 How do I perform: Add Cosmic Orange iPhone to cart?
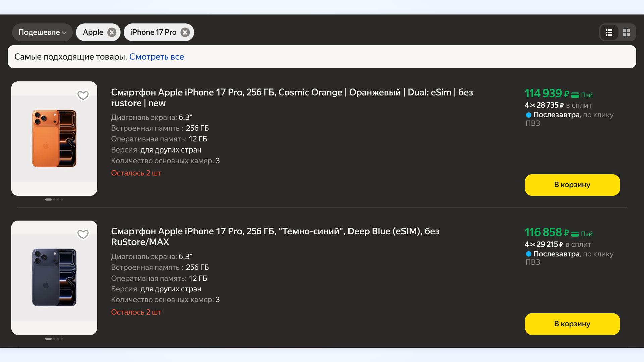572,185
